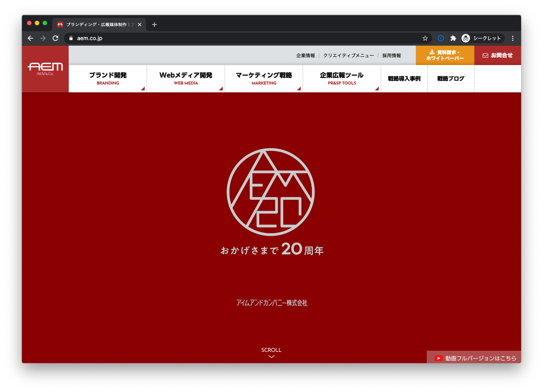Screen dimensions: 543x392
Task: Click the 採用情報 link
Action: pyautogui.click(x=391, y=55)
